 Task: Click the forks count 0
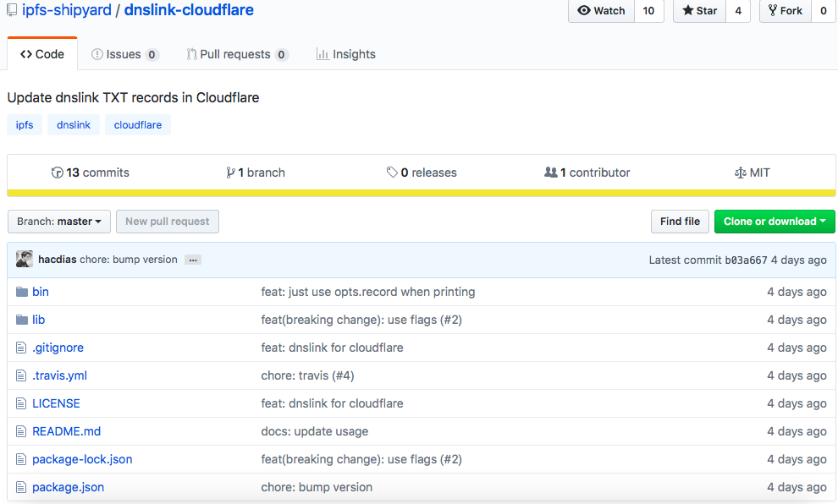coord(824,11)
